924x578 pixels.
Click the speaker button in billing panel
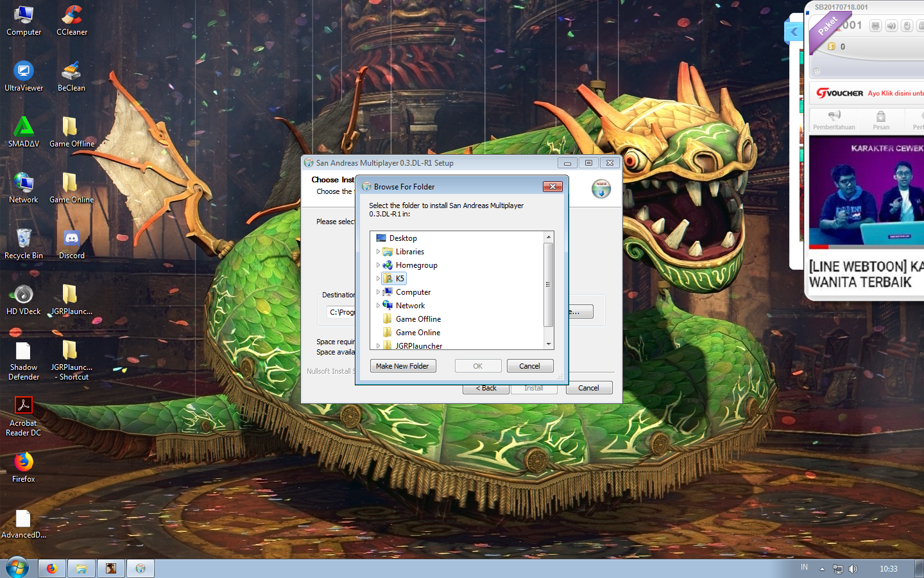(x=891, y=26)
